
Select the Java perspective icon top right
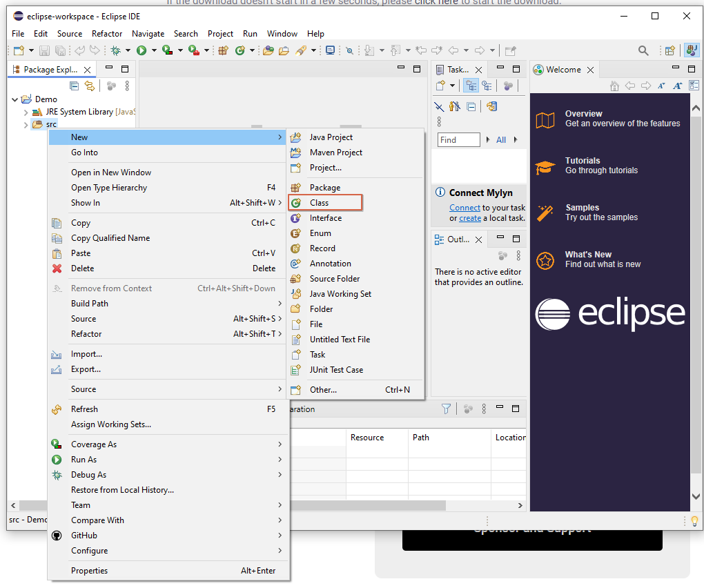tap(692, 50)
